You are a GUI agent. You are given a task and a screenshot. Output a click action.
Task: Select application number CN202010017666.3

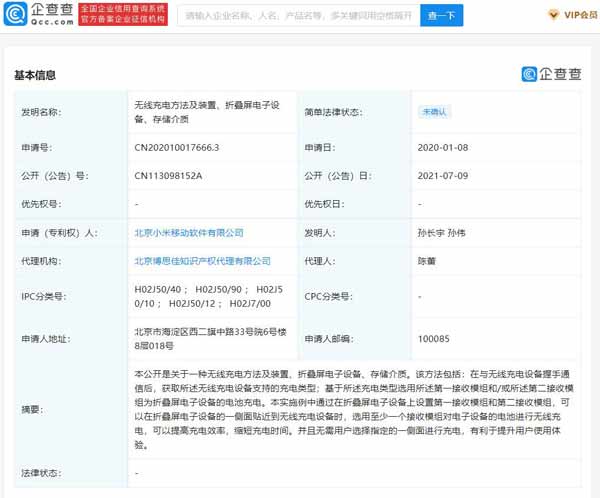177,148
